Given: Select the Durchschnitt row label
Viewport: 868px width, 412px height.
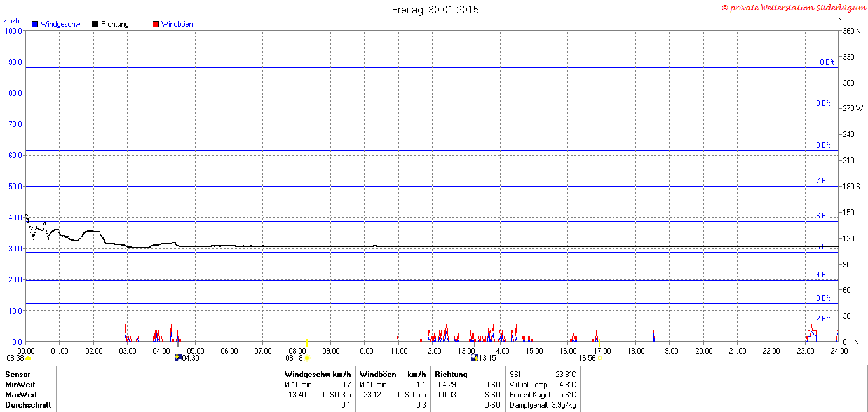Looking at the screenshot, I should [28, 405].
